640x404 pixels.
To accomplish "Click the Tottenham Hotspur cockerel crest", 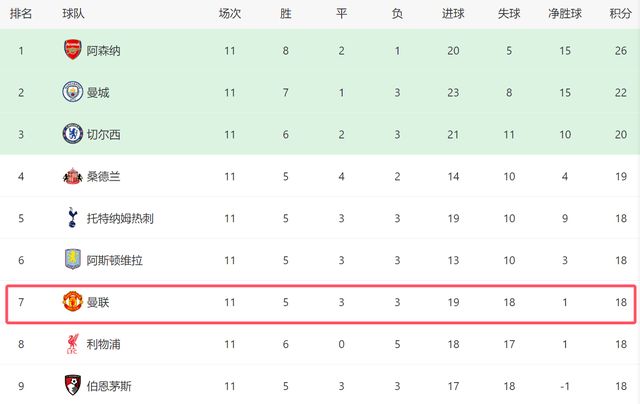I will 72,218.
